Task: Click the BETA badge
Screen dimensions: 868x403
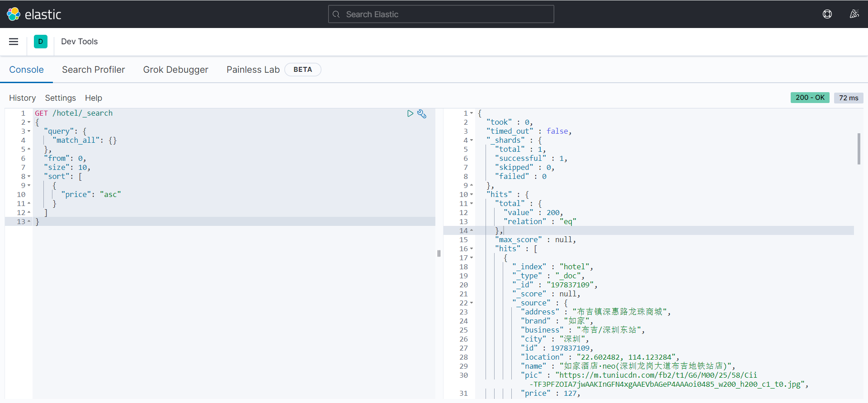Action: (x=303, y=70)
